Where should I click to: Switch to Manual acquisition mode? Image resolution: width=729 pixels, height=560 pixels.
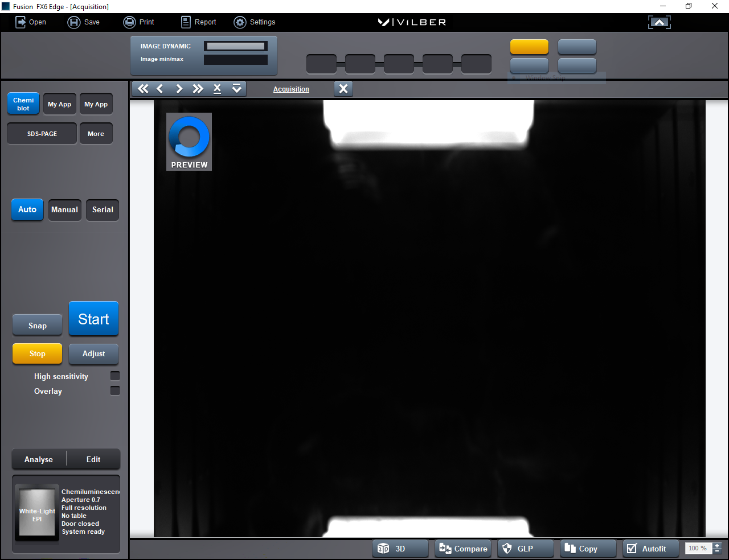64,209
